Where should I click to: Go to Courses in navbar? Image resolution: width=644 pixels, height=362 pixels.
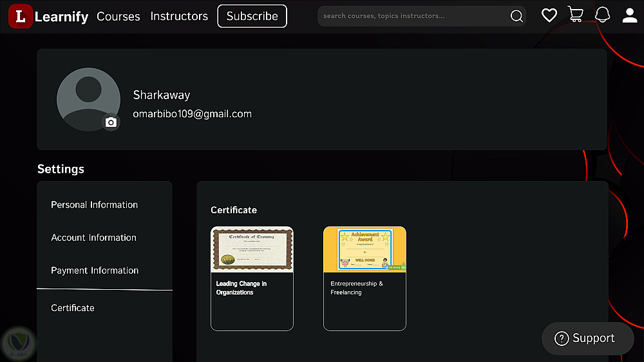point(118,17)
